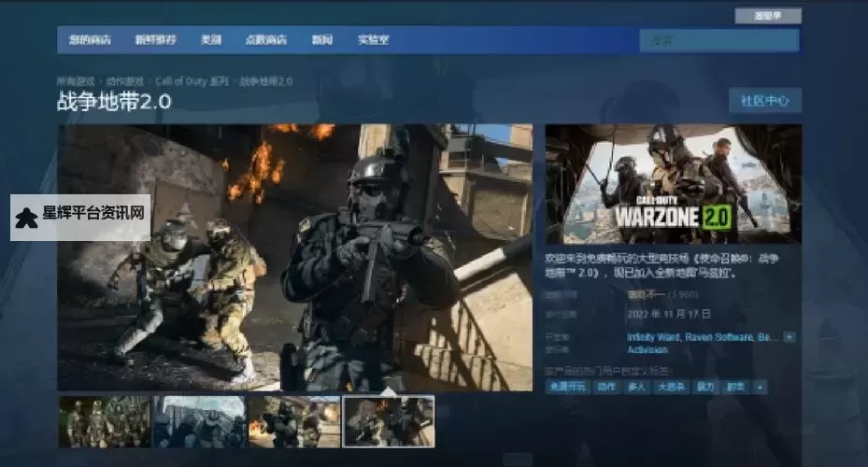Select the first screenshot thumbnail with soldiers lineup

(105, 421)
